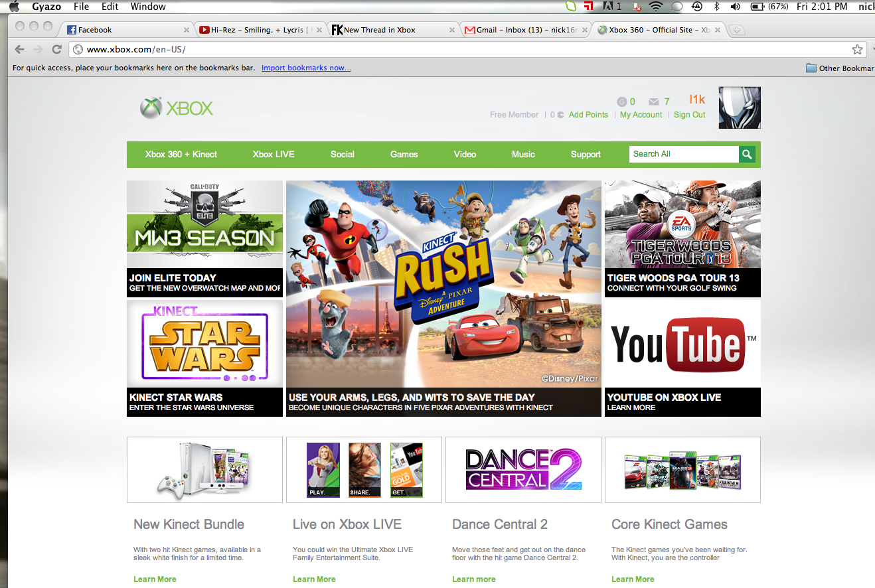The height and width of the screenshot is (588, 875).
Task: Click the volume speaker icon
Action: [x=735, y=7]
